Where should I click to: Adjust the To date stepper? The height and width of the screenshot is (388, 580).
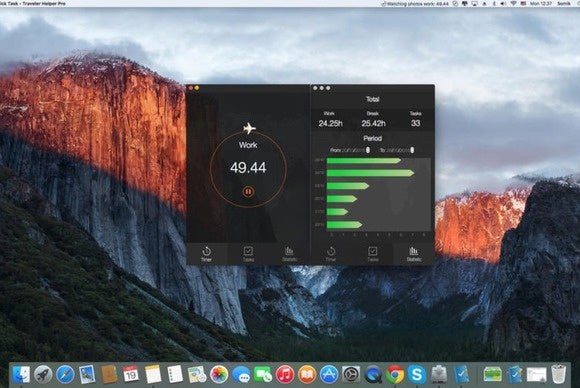[412, 150]
